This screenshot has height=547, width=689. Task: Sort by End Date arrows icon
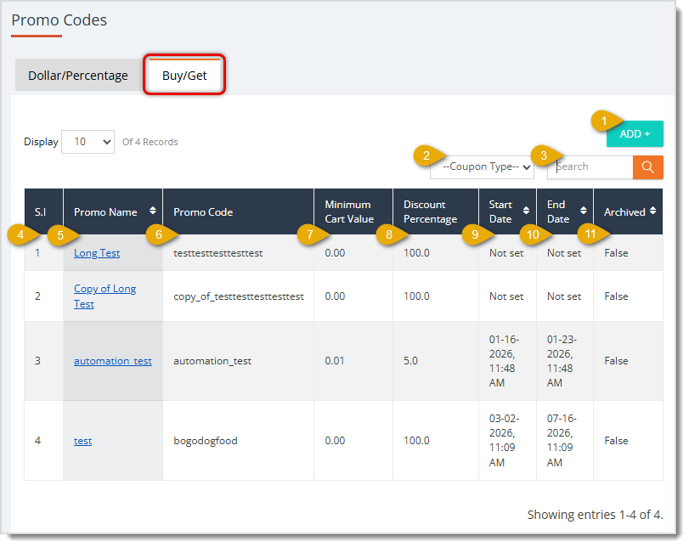coord(583,210)
